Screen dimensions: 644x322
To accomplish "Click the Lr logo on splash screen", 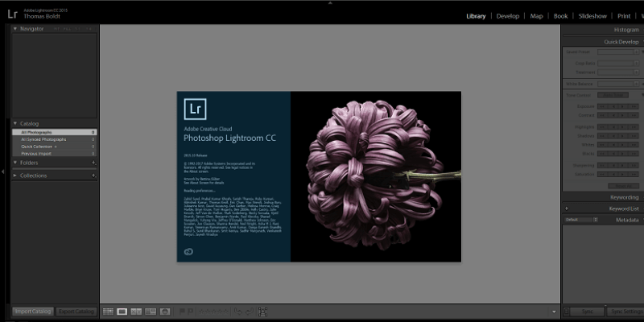I will pos(195,109).
